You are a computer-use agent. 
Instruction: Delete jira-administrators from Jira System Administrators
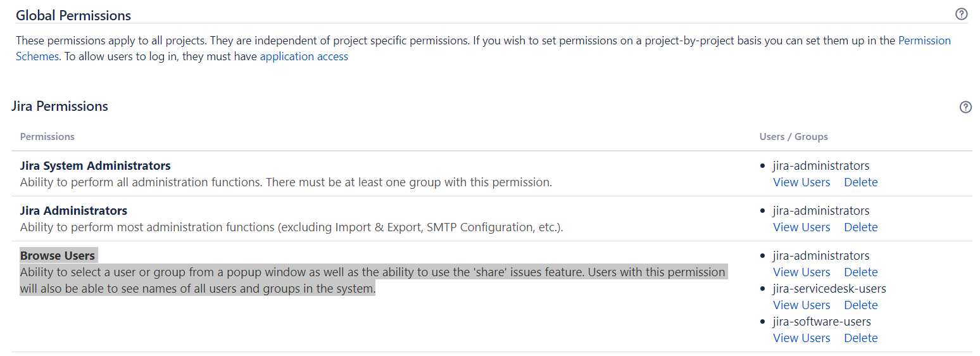[x=860, y=182]
